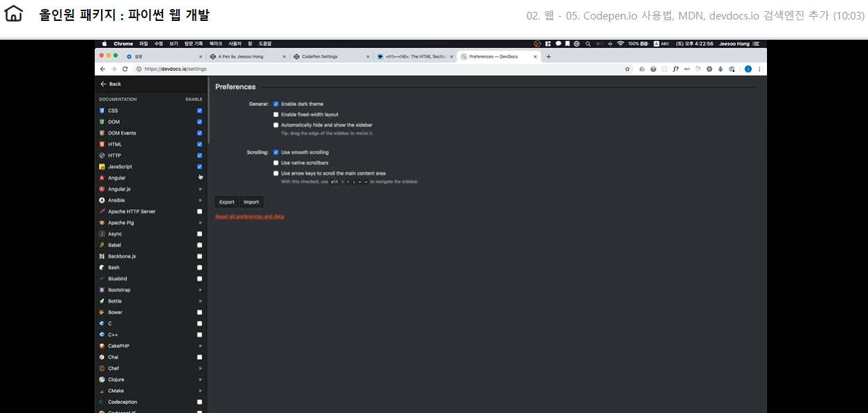
Task: Click the CakePHP logo icon
Action: (x=102, y=345)
